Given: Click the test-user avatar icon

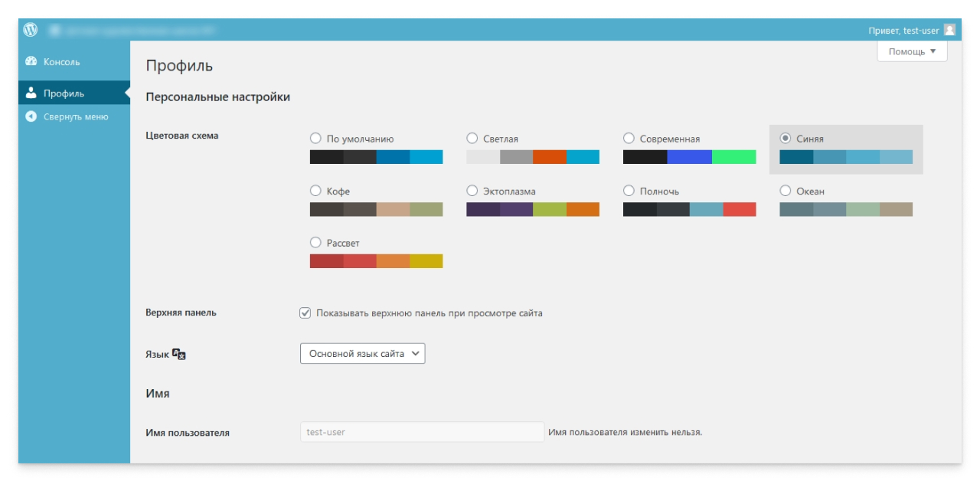Looking at the screenshot, I should pos(949,30).
